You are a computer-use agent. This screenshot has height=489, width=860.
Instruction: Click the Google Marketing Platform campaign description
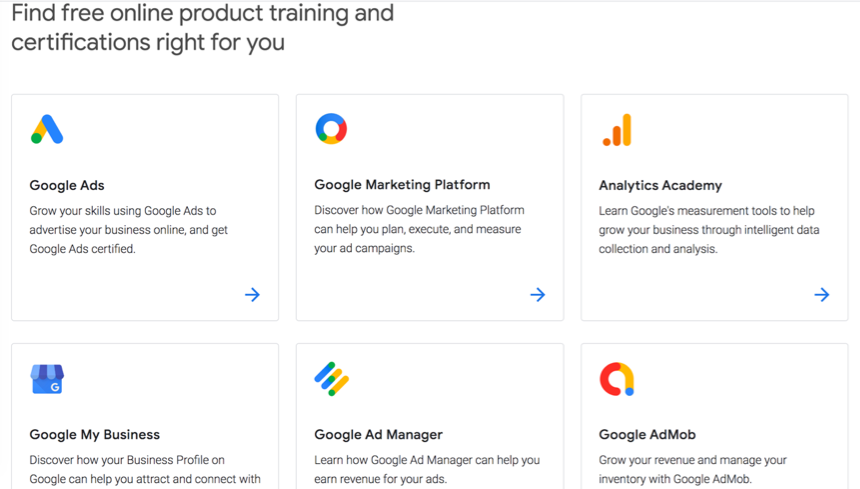coord(419,229)
